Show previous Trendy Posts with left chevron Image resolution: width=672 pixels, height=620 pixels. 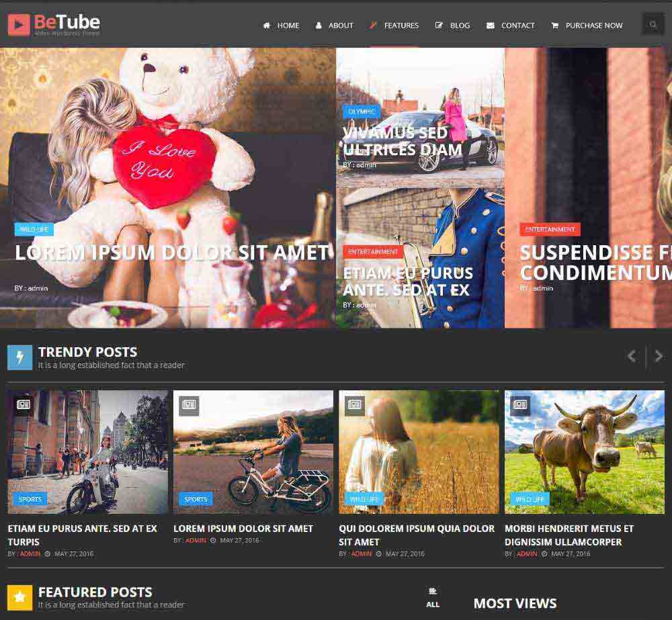pos(632,356)
